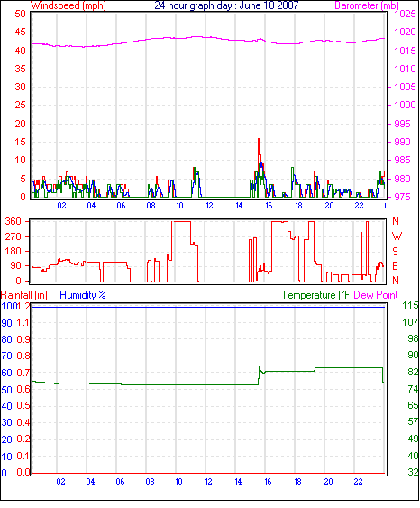Click the '45' value on the windspeed axis

click(x=20, y=32)
